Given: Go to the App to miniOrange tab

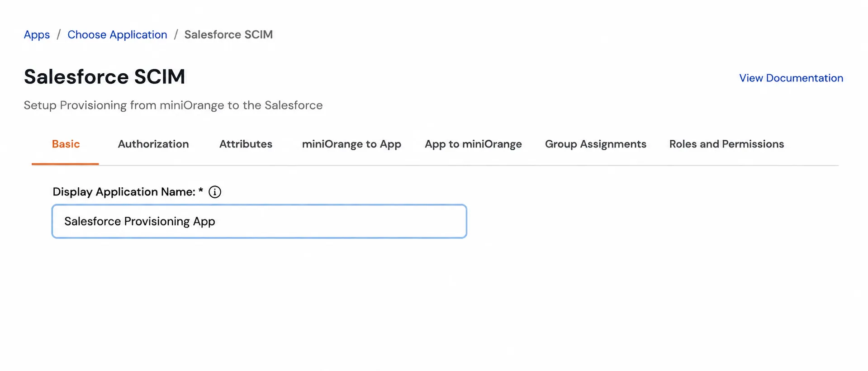Looking at the screenshot, I should pos(473,144).
